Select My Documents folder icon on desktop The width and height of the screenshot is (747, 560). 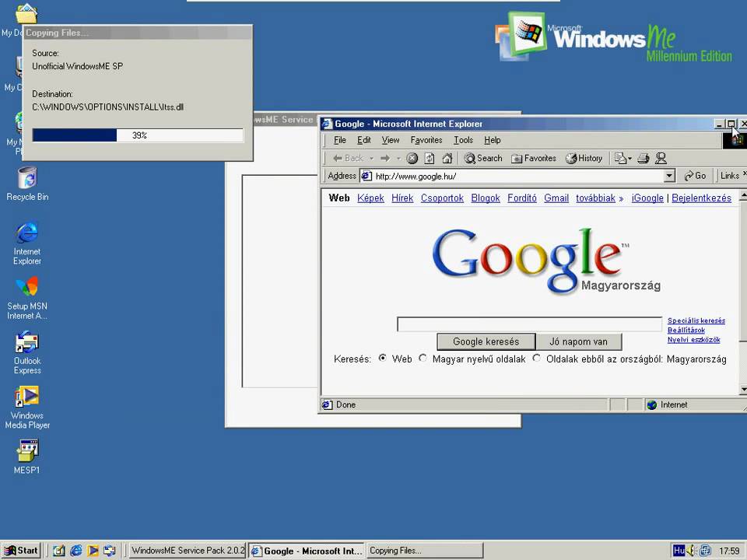click(26, 13)
